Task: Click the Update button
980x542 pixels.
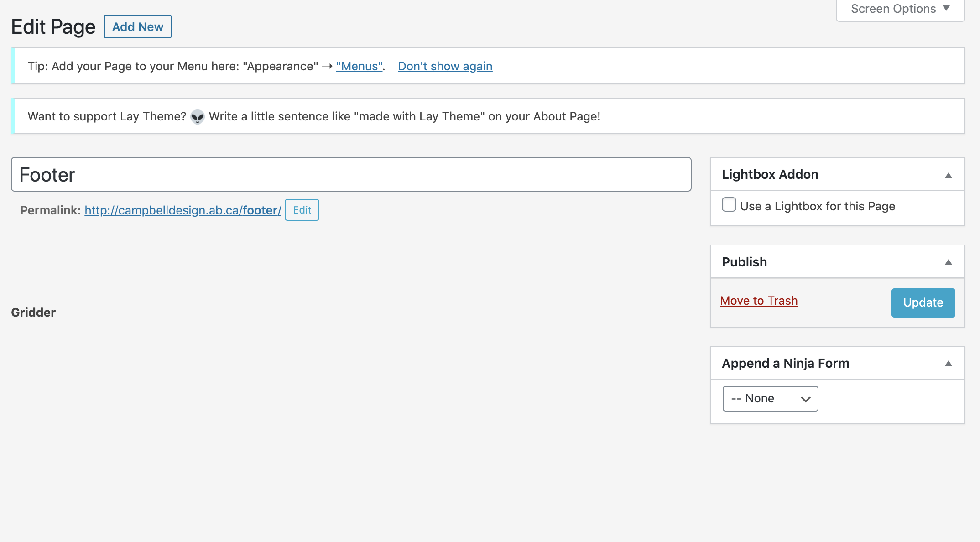Action: (x=923, y=302)
